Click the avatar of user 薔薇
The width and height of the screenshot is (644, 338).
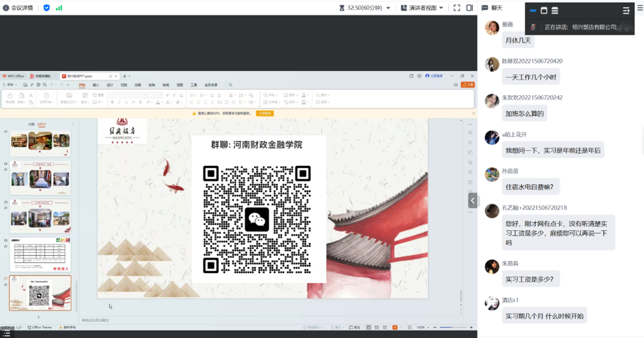point(492,27)
